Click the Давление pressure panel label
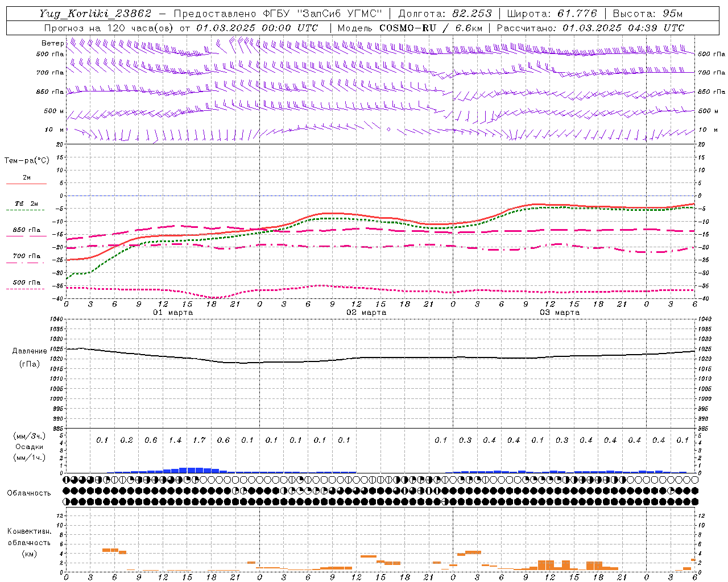The image size is (728, 582). 30,351
